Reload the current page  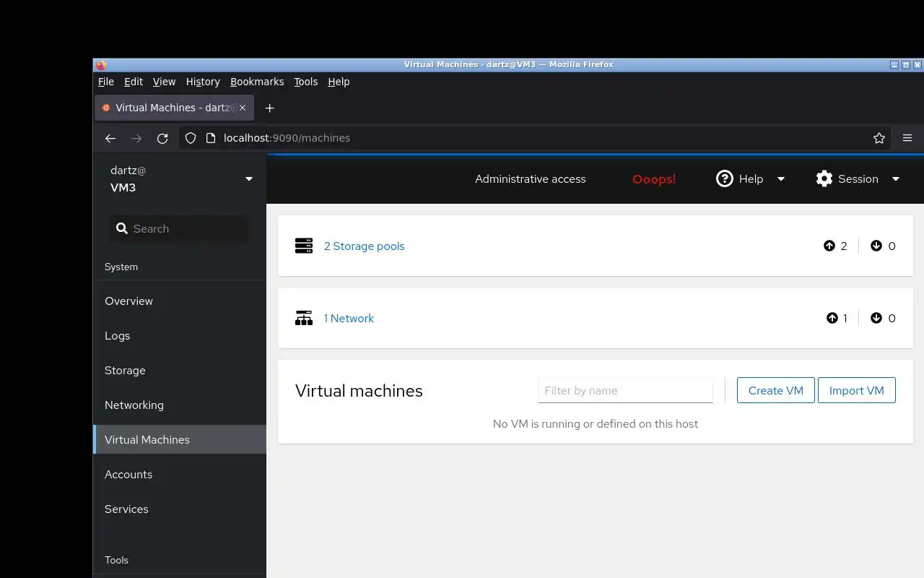coord(162,138)
